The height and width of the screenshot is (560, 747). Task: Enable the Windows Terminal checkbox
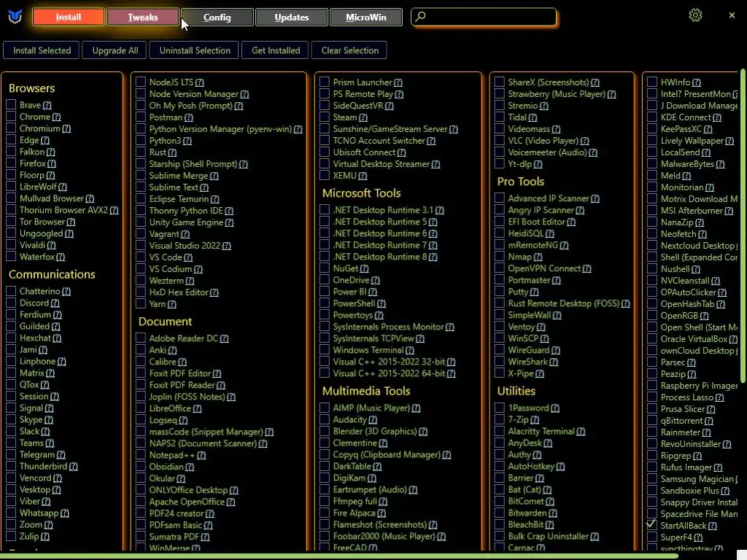pos(325,350)
